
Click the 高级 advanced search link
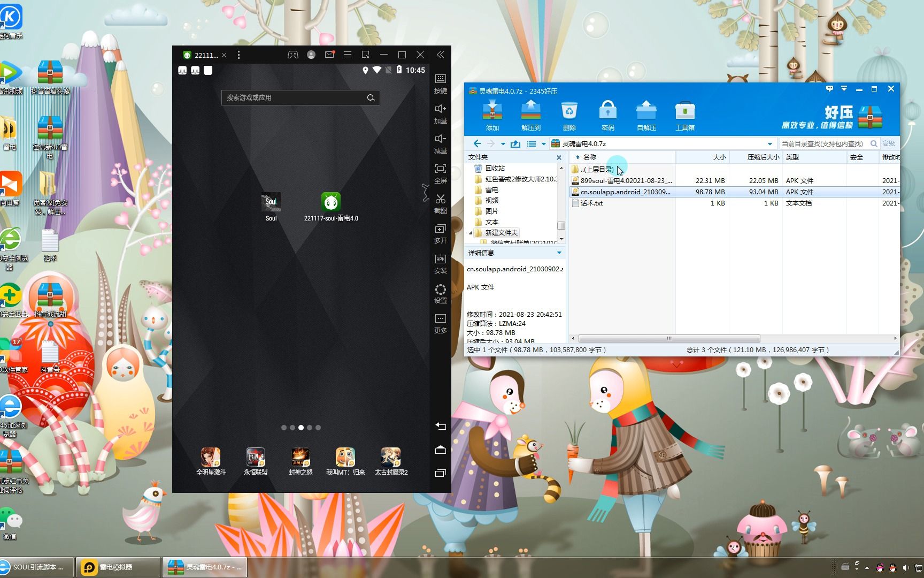(x=889, y=143)
